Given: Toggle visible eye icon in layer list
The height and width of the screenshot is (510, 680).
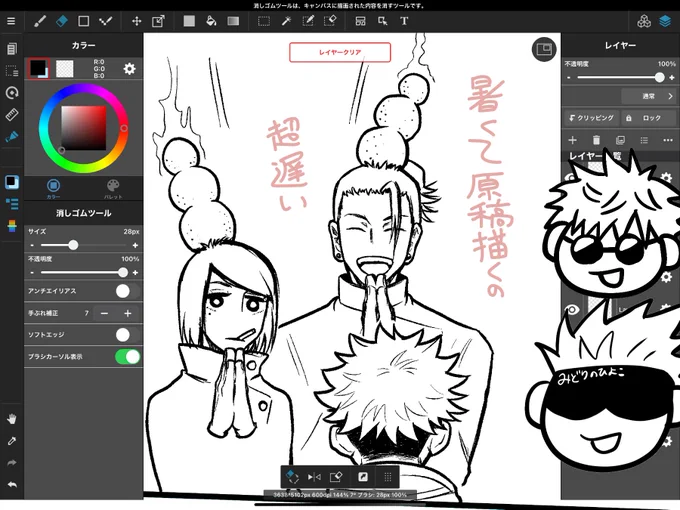Looking at the screenshot, I should tap(572, 309).
